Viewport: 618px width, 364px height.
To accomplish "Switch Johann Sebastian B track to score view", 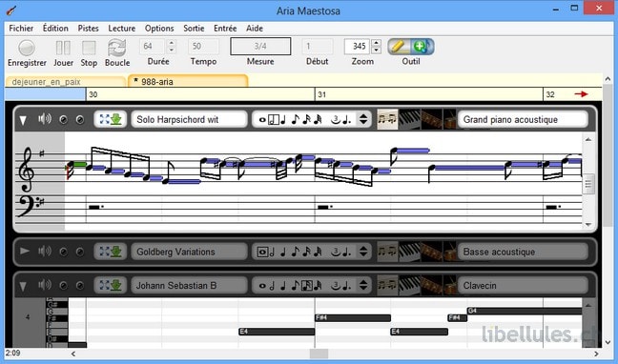I will coord(387,286).
